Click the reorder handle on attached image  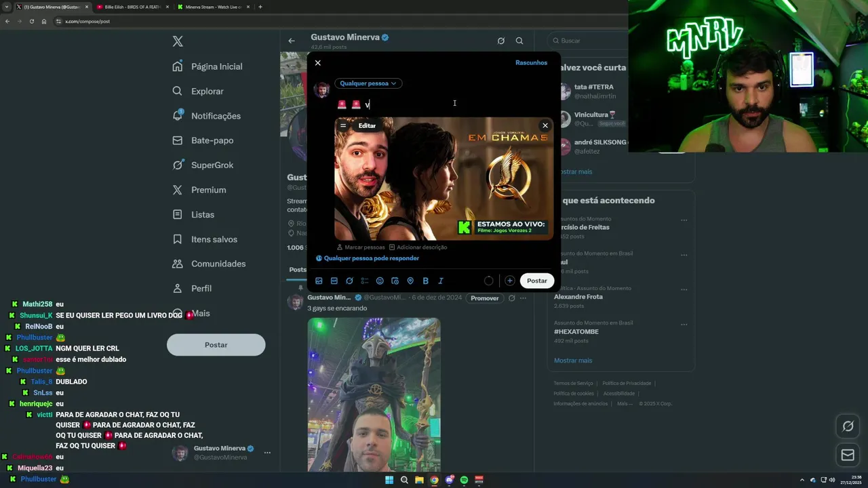343,125
